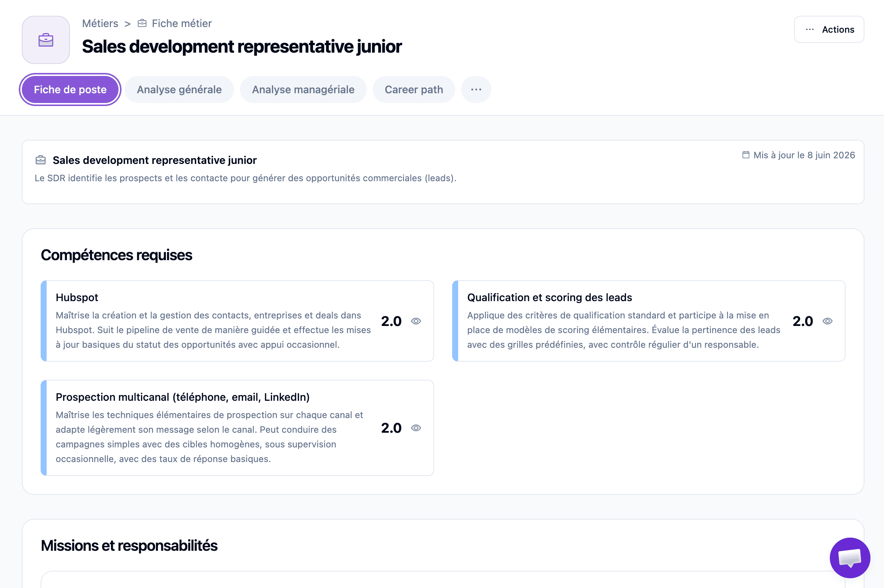Image resolution: width=884 pixels, height=588 pixels.
Task: Click the Qualification et scoring skill description paragraph
Action: point(624,330)
